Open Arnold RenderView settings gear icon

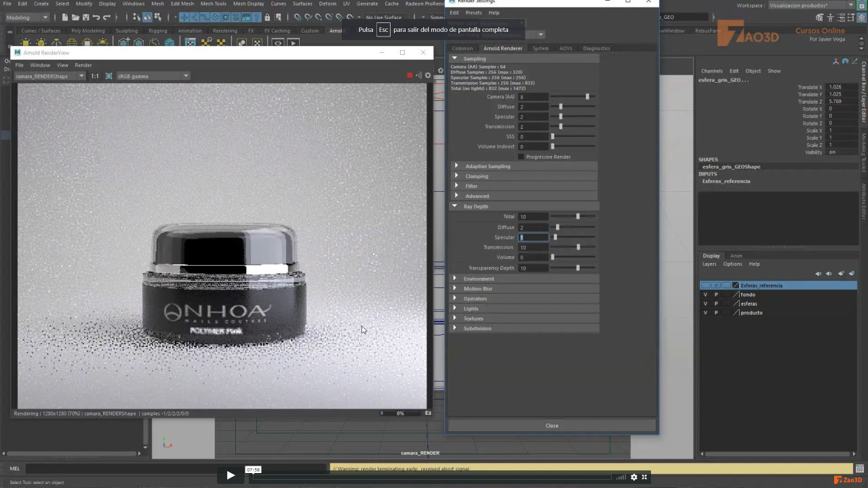[428, 75]
